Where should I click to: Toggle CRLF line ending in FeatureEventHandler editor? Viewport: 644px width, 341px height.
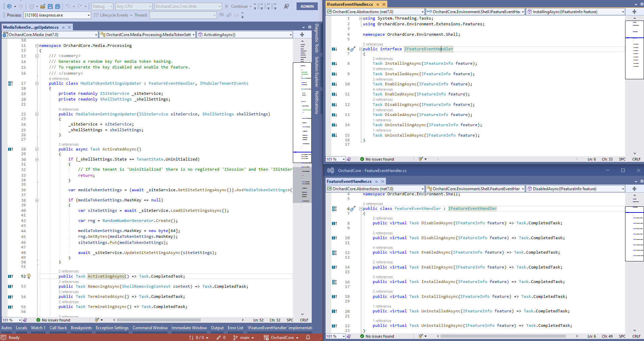(x=636, y=336)
